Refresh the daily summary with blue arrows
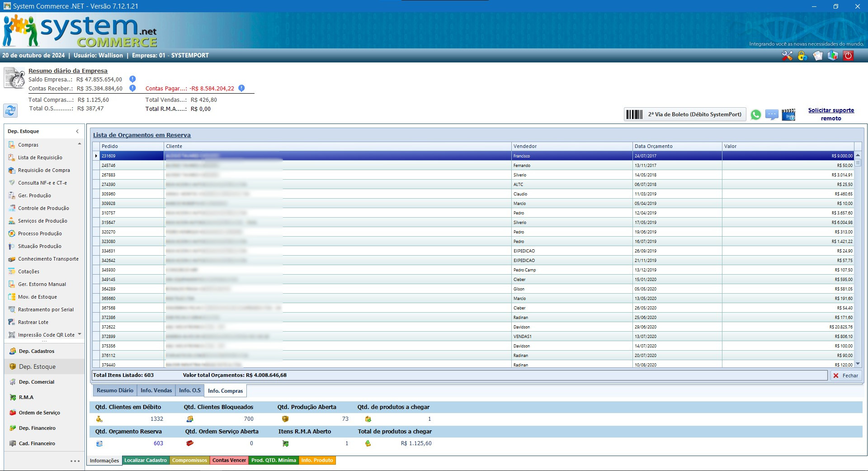The image size is (868, 471). point(10,110)
